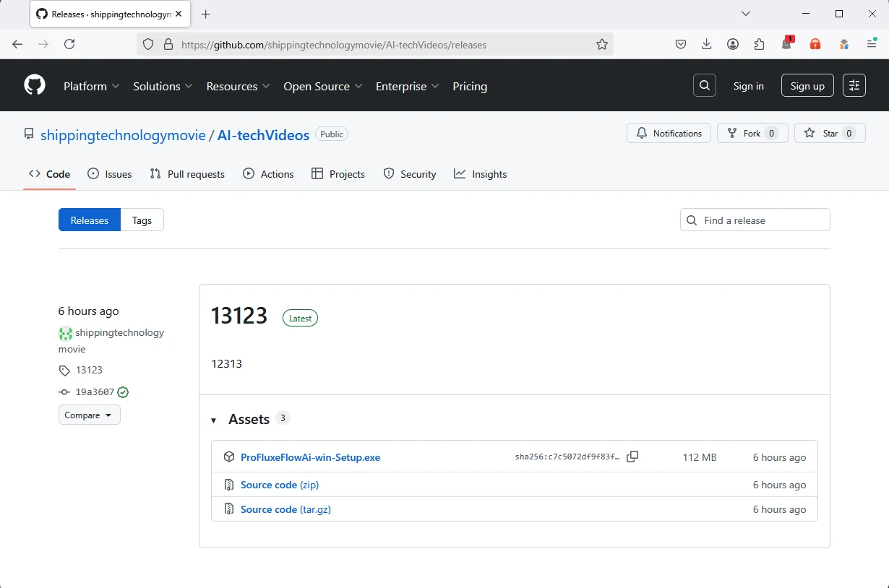Image resolution: width=889 pixels, height=588 pixels.
Task: Switch to the Tags view
Action: tap(142, 220)
